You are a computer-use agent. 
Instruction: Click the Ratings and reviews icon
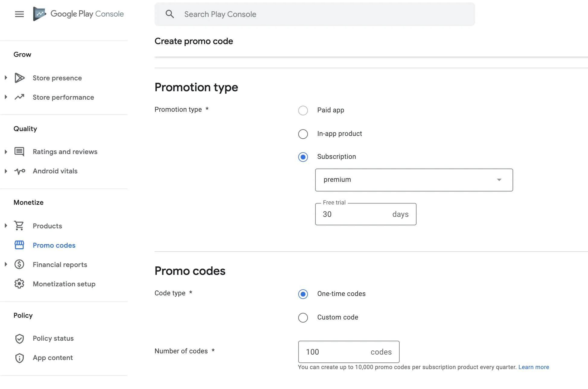19,152
